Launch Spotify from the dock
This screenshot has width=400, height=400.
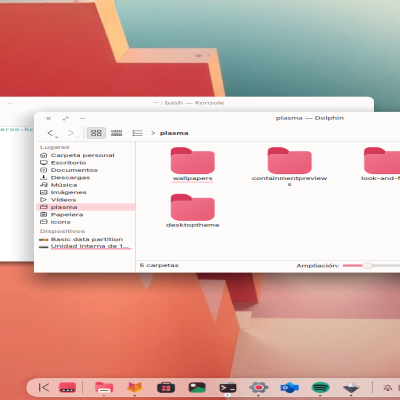tap(320, 387)
